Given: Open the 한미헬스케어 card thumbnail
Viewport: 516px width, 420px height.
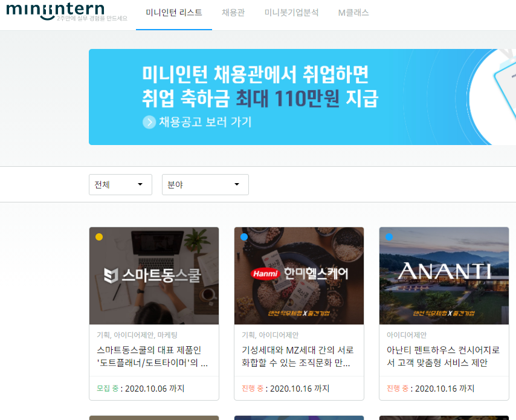Looking at the screenshot, I should point(299,276).
